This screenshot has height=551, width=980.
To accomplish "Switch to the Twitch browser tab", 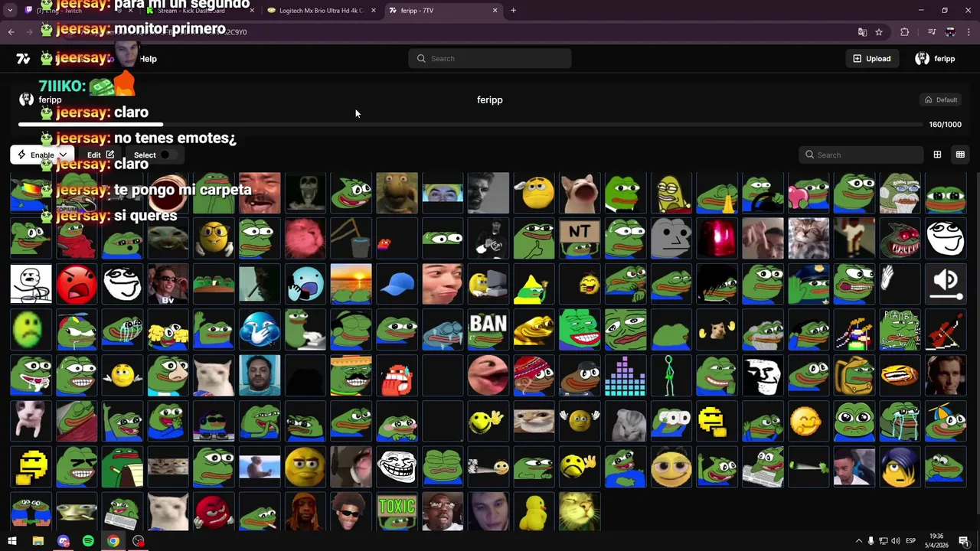I will point(77,11).
